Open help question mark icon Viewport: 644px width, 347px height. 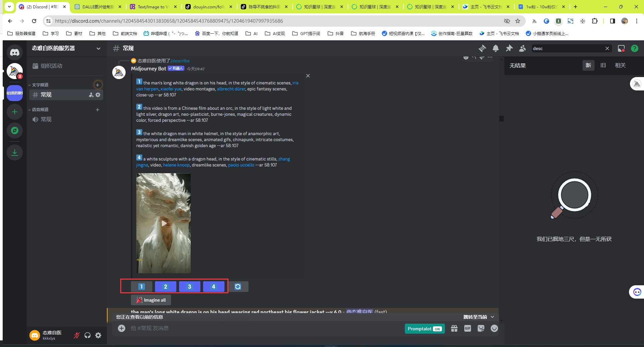(x=635, y=48)
